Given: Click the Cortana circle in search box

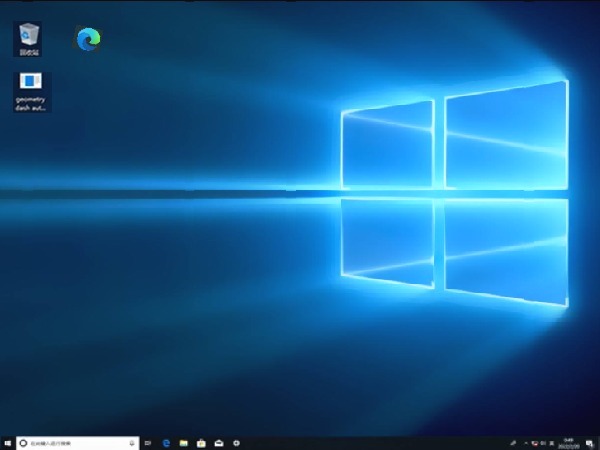Looking at the screenshot, I should [x=23, y=443].
